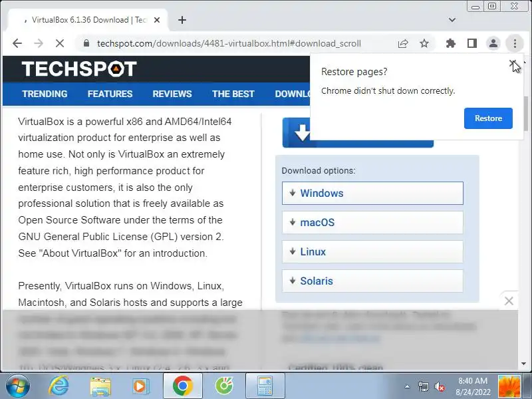Open the tab search dropdown
This screenshot has width=532, height=399.
[x=452, y=20]
